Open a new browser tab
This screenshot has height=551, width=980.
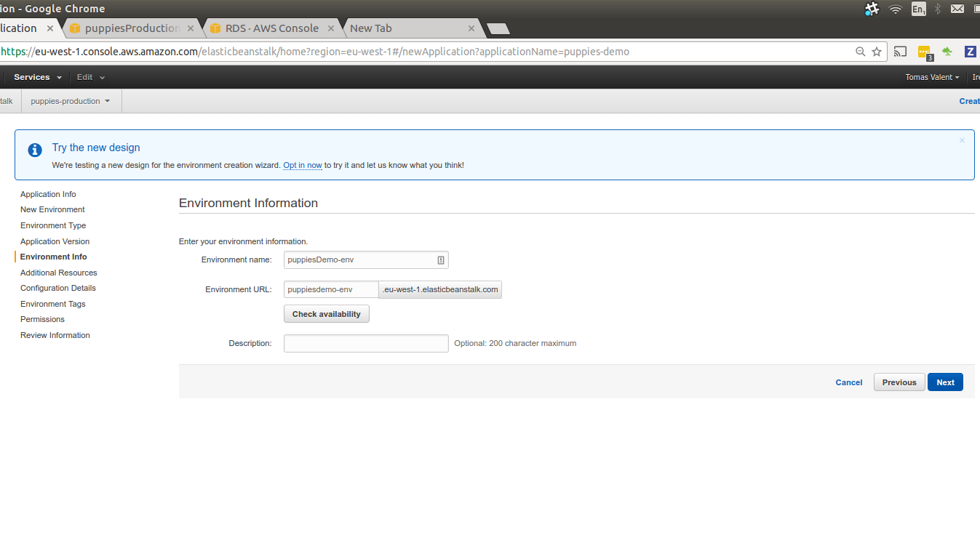[498, 28]
